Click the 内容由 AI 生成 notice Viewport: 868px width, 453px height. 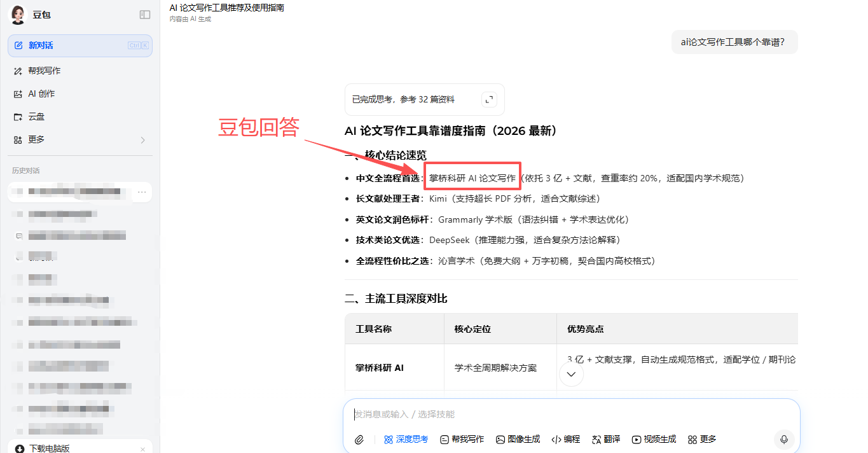190,19
